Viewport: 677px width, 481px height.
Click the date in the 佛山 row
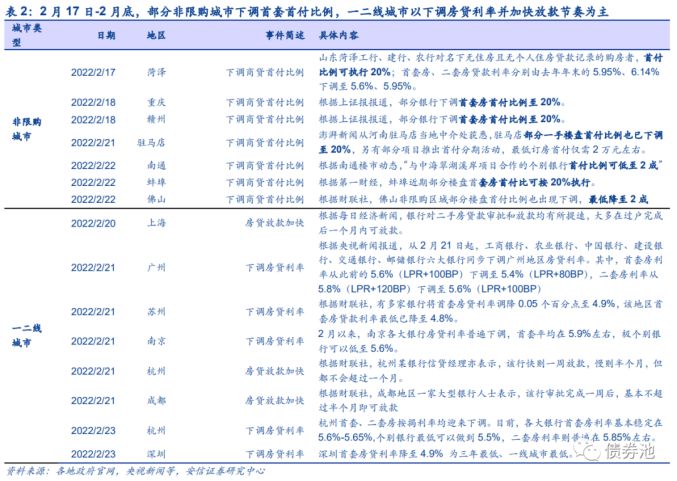[93, 199]
